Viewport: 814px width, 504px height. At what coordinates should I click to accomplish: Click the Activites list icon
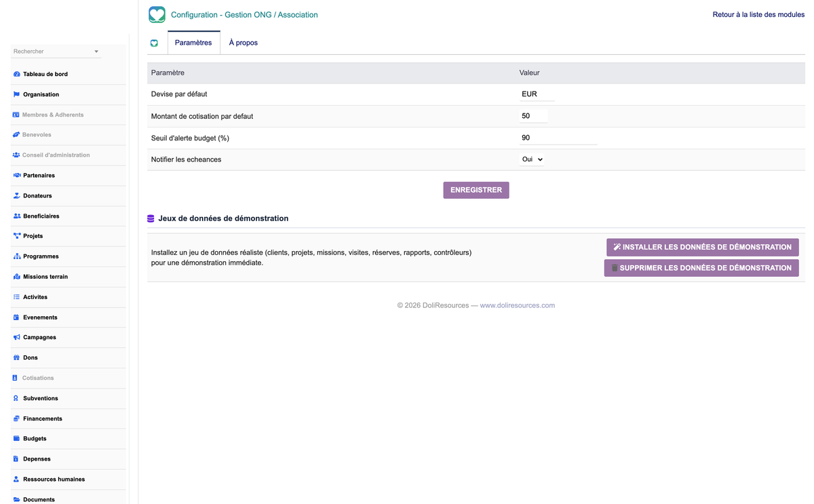click(17, 297)
